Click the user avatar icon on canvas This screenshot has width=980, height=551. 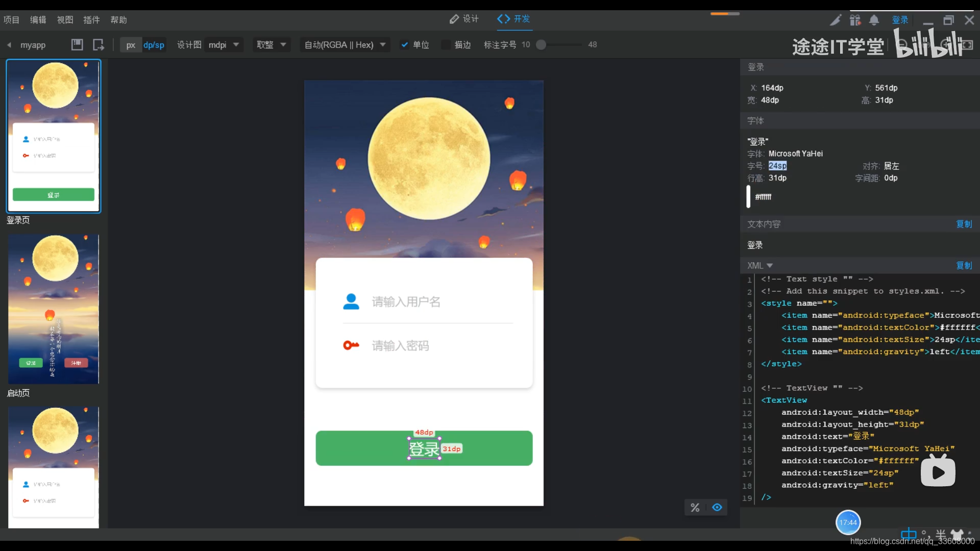point(351,302)
